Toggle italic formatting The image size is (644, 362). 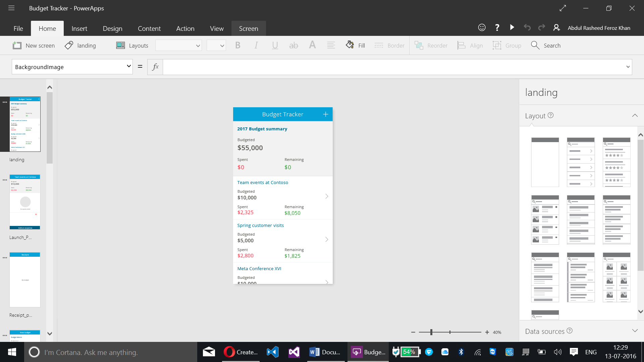256,45
